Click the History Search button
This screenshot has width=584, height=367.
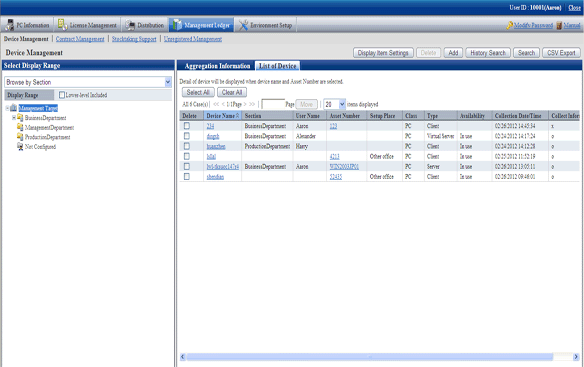point(488,53)
